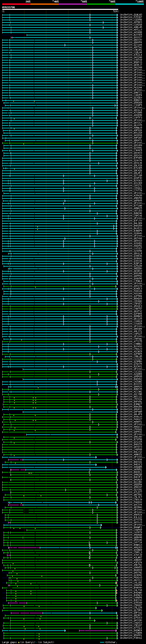Open the UniRef100_C0S6G5 hit

(131, 324)
